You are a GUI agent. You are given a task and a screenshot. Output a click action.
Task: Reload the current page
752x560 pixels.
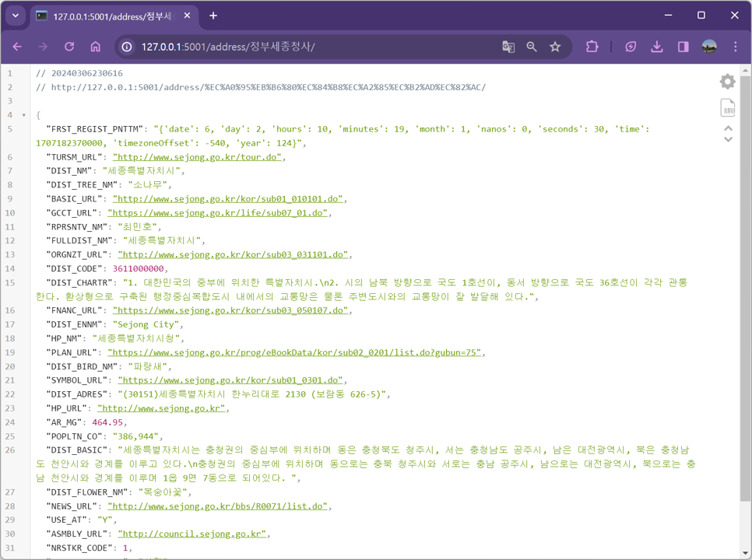tap(69, 47)
